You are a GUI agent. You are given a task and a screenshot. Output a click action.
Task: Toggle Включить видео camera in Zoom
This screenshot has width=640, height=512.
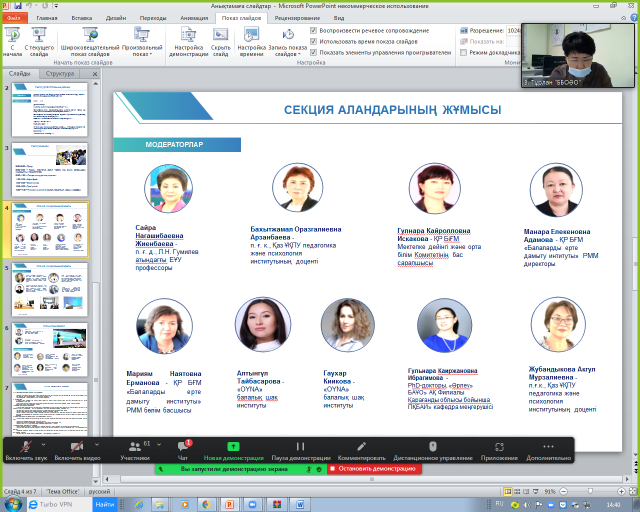click(x=77, y=450)
